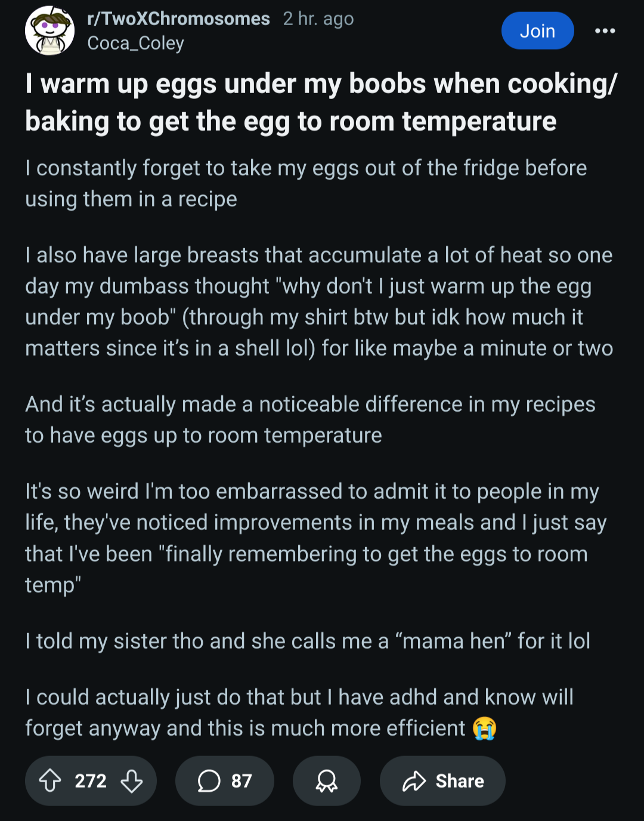644x821 pixels.
Task: Tap the 'mama hen' sentence about the sister
Action: point(308,641)
